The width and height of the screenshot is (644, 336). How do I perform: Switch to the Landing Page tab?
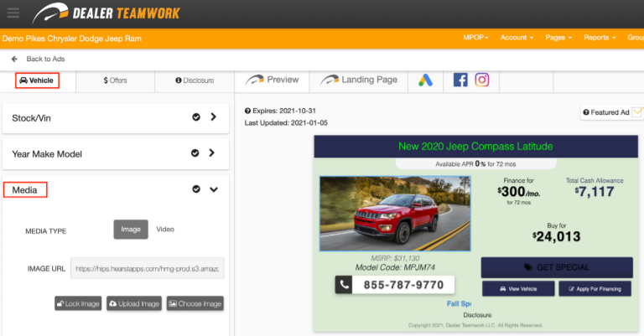(x=360, y=80)
